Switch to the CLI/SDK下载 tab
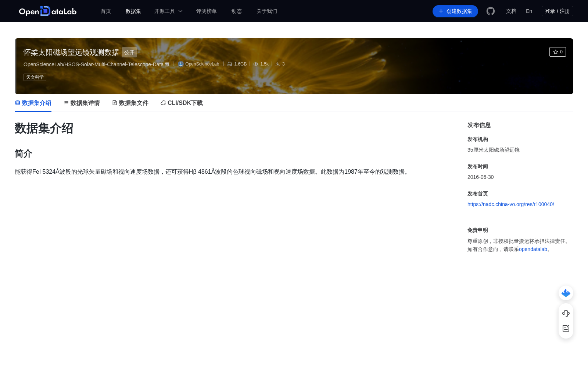Viewport: 588px width, 368px height. (x=182, y=103)
